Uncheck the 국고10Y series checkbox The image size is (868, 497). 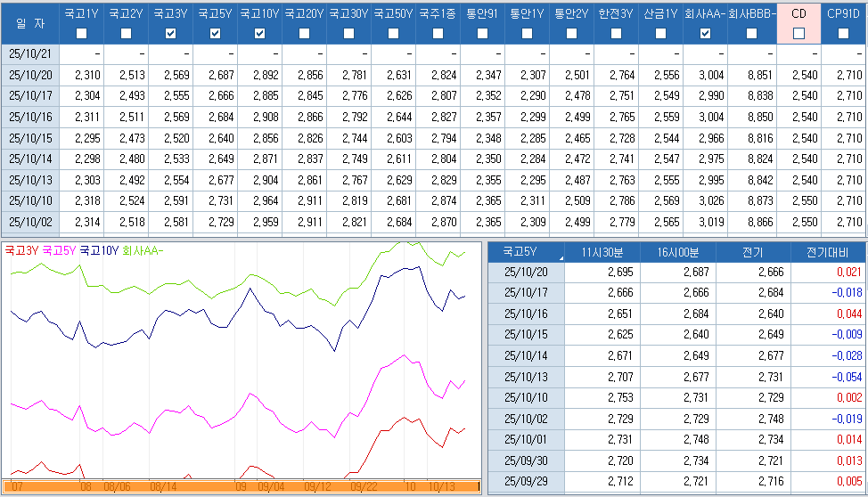pos(260,33)
